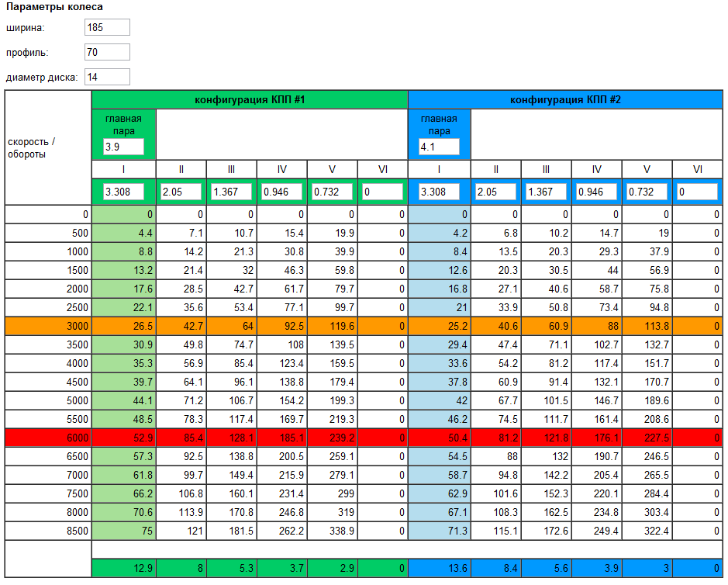Image resolution: width=728 pixels, height=585 pixels.
Task: Click cell value 101.6
Action: [x=496, y=493]
